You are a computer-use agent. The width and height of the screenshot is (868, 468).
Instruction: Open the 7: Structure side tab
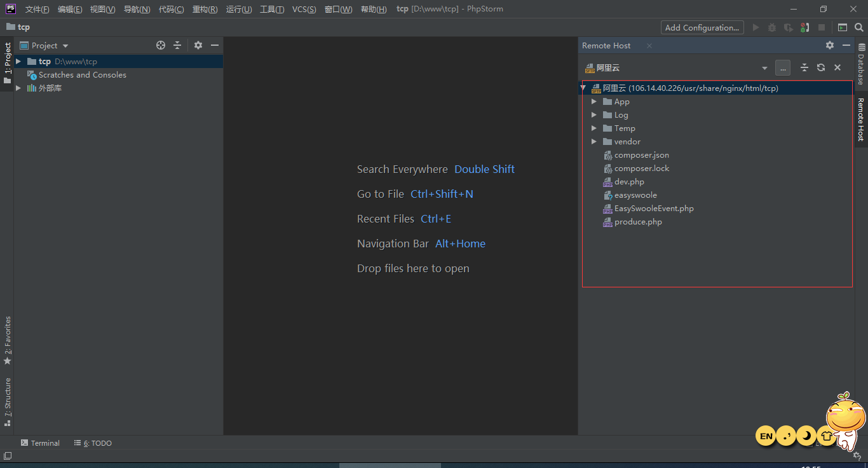[x=7, y=402]
